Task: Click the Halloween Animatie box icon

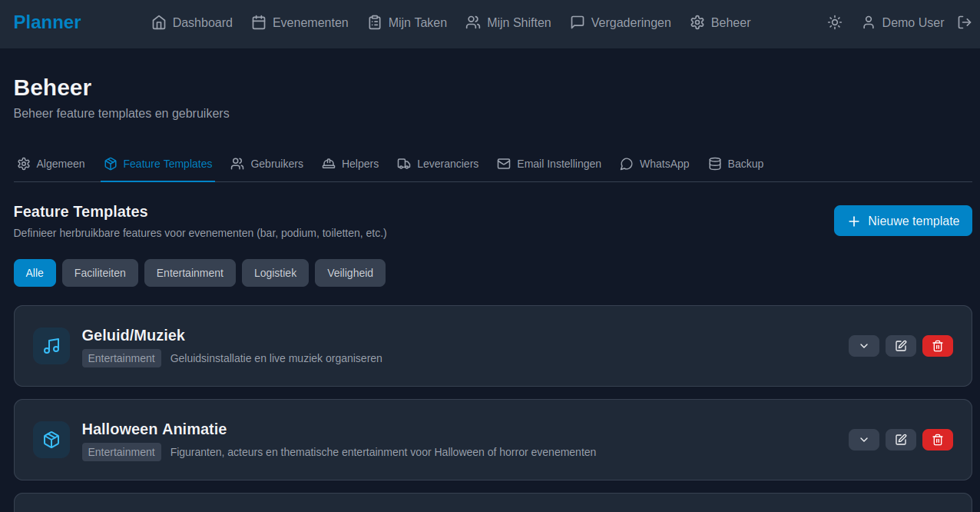Action: [x=51, y=440]
